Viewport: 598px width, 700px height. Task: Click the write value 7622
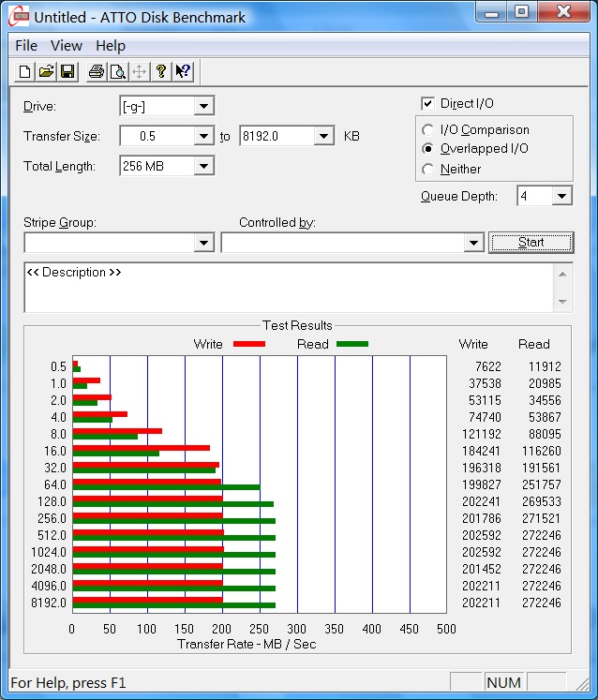488,366
